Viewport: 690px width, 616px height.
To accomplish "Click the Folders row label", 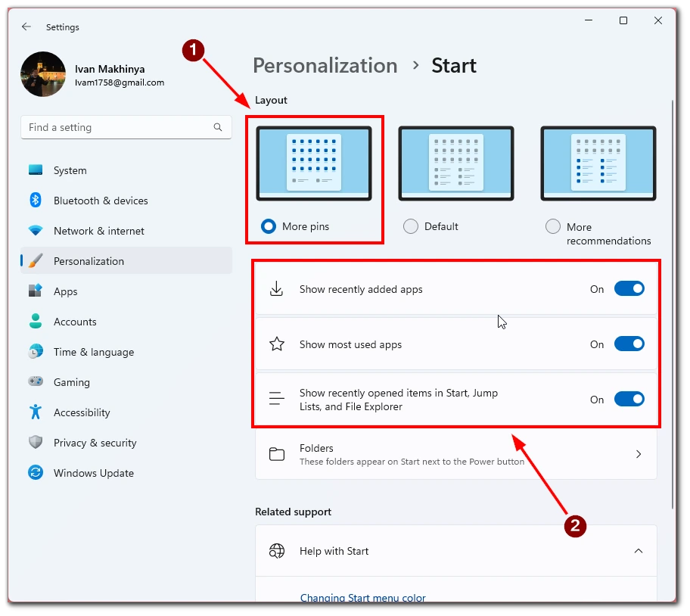I will pyautogui.click(x=316, y=448).
